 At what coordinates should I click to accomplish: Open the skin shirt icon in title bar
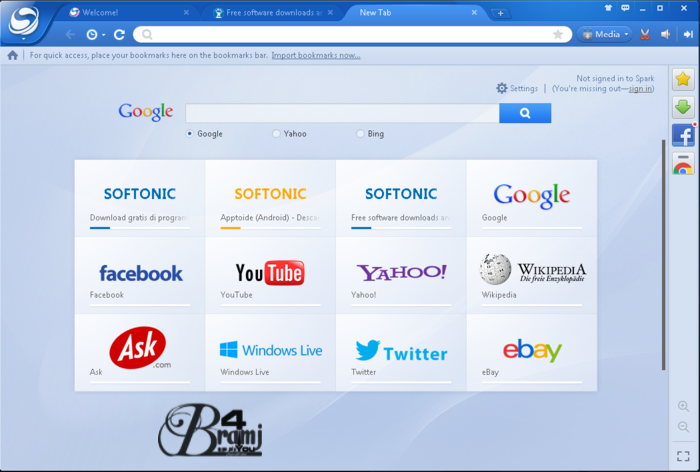point(608,8)
